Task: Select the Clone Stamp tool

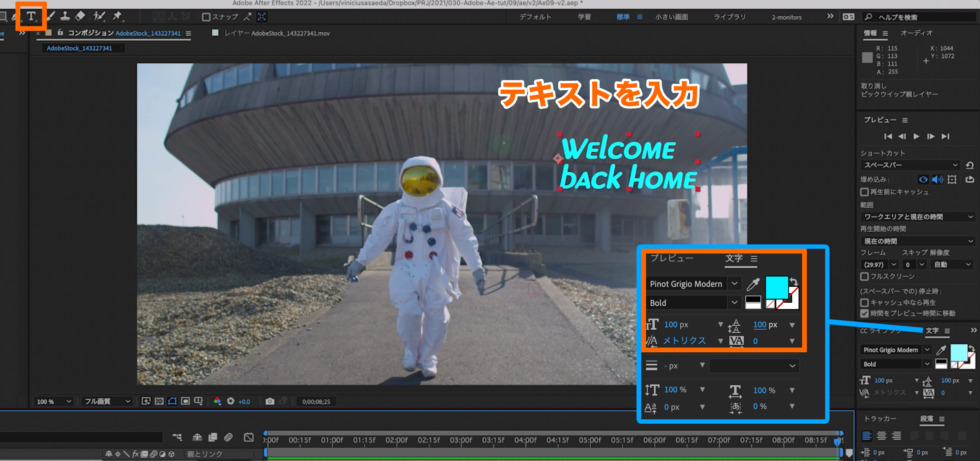Action: 65,16
